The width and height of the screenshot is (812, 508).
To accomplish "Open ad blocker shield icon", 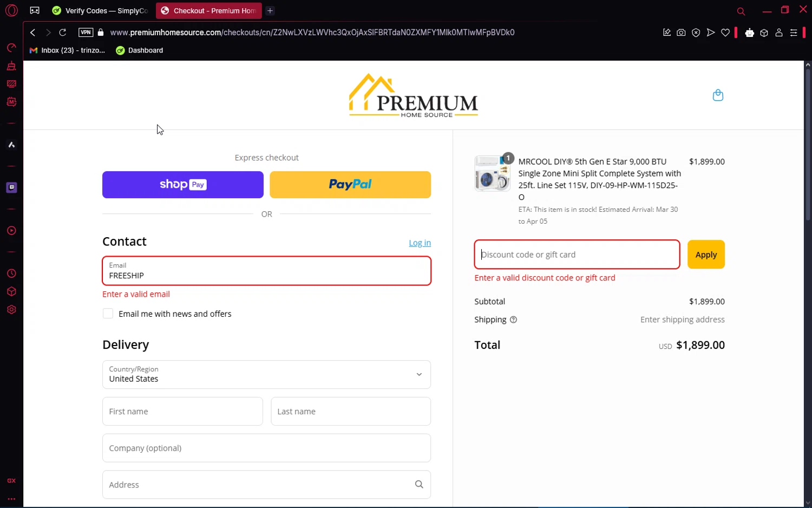I will [x=696, y=32].
